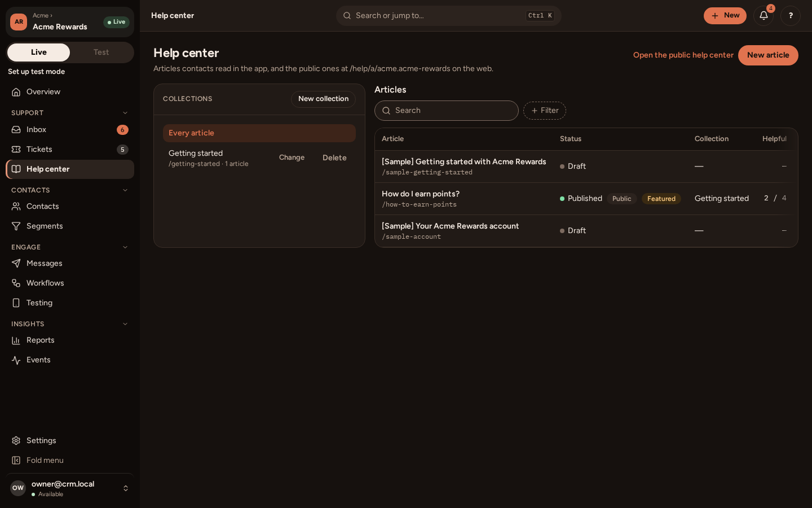
Task: Click the Search or jump to box
Action: point(449,16)
